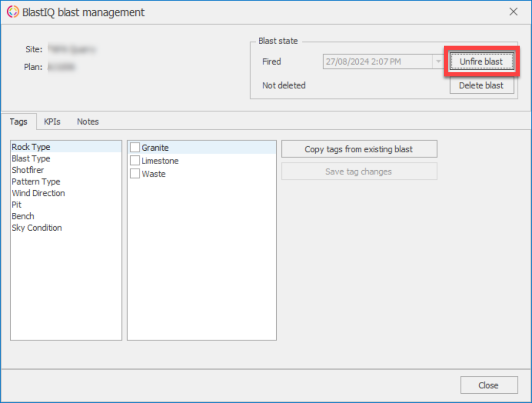The width and height of the screenshot is (532, 403).
Task: Click the Plan label
Action: coord(33,67)
